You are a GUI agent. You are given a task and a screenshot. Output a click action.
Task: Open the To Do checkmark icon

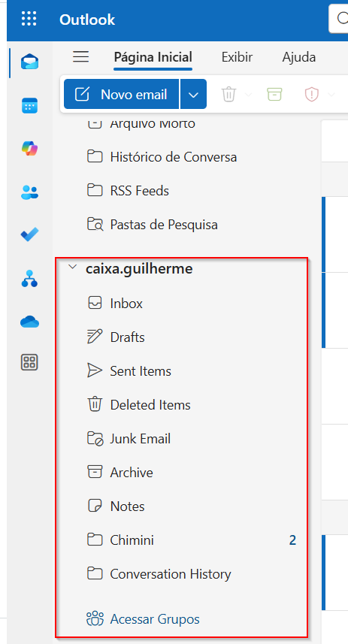coord(29,234)
